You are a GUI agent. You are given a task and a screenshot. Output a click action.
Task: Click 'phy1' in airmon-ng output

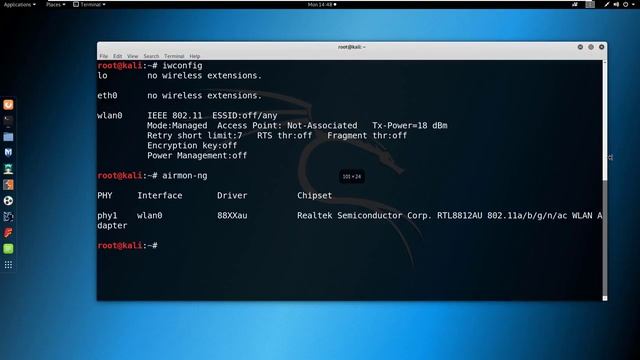point(107,216)
